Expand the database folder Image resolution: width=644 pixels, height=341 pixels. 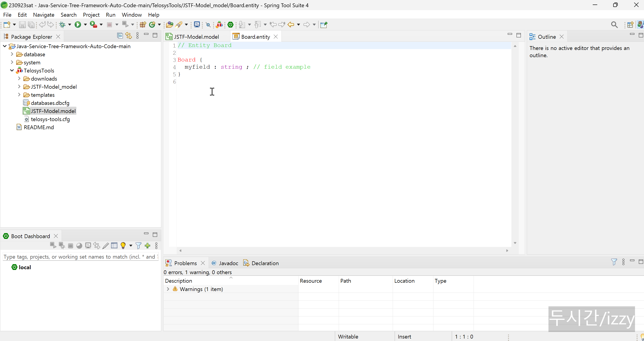click(12, 54)
